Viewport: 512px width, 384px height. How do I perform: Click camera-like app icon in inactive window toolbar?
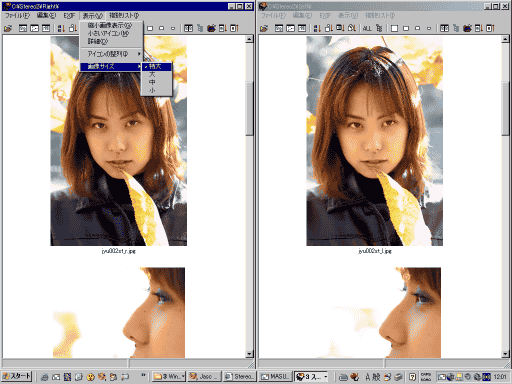(x=467, y=28)
